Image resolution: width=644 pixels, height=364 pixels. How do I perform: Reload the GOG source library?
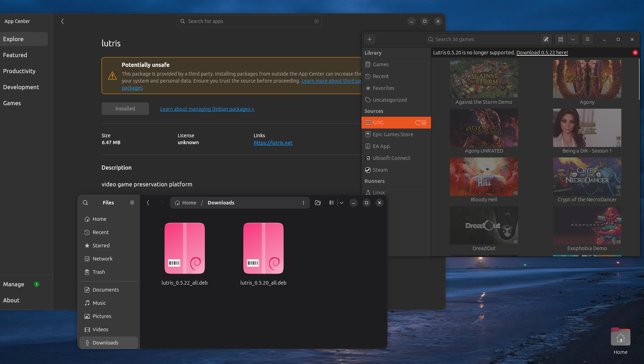[x=418, y=123]
